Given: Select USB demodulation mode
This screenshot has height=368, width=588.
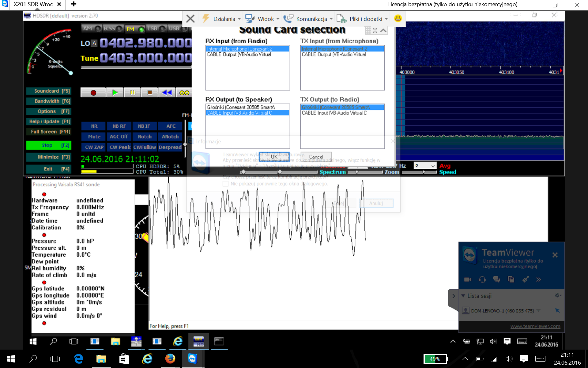Looking at the screenshot, I should click(x=178, y=29).
